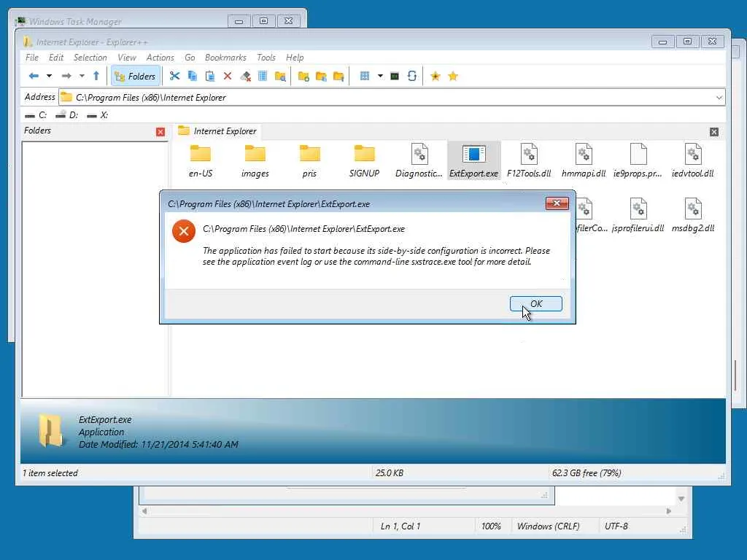This screenshot has height=560, width=747.
Task: Close the Internet Explorer tab X
Action: coord(713,132)
